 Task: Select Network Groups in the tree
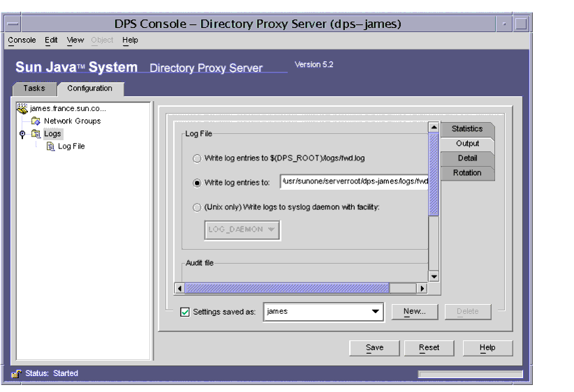[72, 121]
